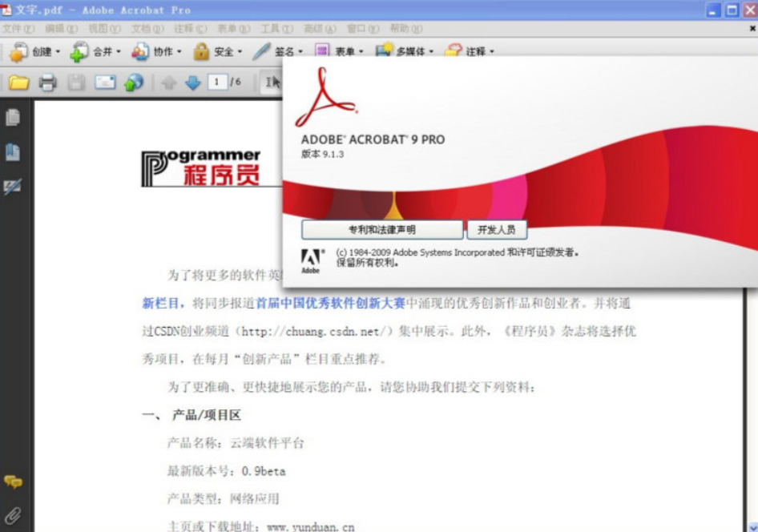Open the 注释(C) menu in menu bar
Image resolution: width=758 pixels, height=532 pixels.
(191, 29)
